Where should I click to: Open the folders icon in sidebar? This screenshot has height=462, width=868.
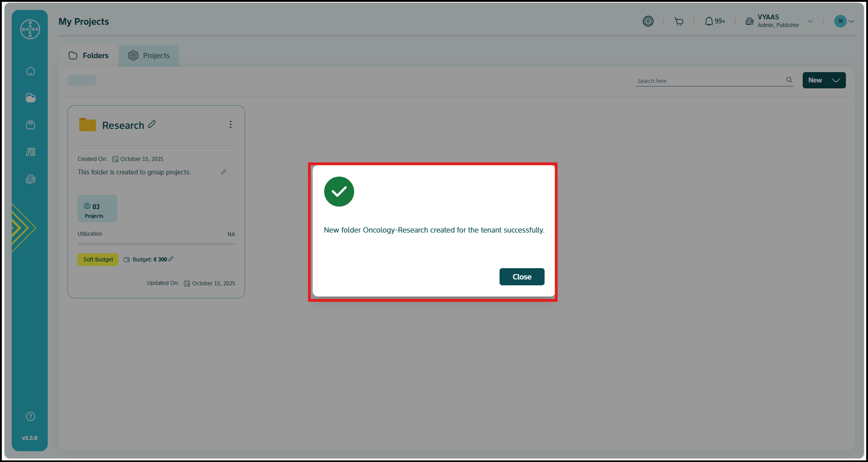coord(31,98)
